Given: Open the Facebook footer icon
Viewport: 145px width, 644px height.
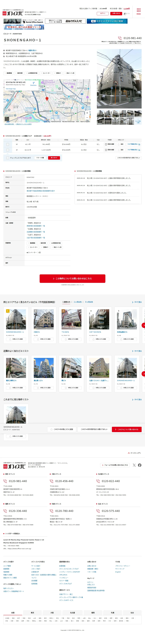Looking at the screenshot, I should tap(140, 465).
